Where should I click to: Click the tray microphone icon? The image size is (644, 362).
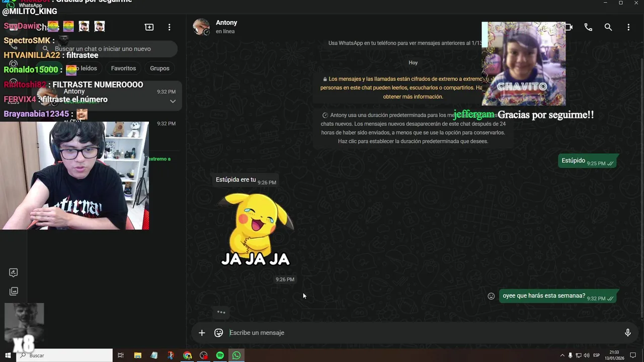click(571, 355)
